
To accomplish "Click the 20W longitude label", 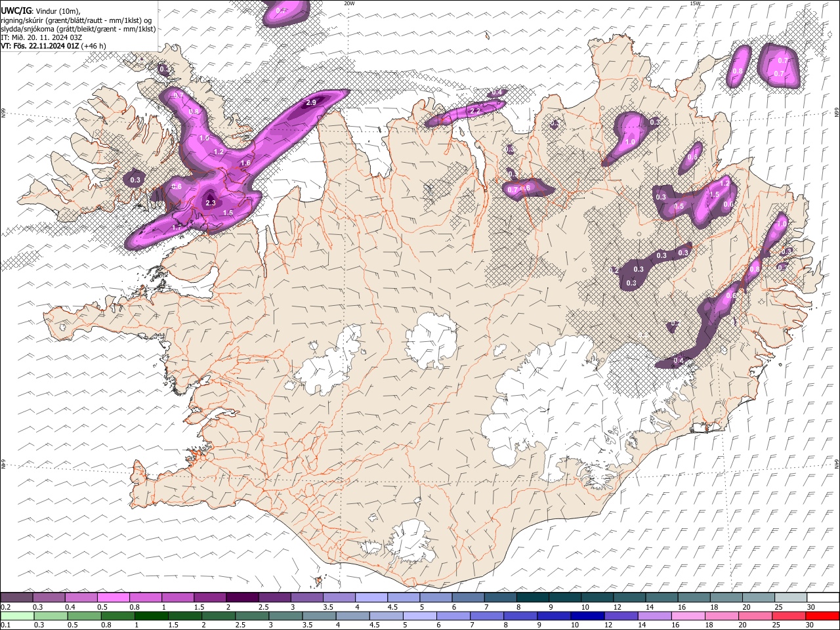I will [x=349, y=3].
